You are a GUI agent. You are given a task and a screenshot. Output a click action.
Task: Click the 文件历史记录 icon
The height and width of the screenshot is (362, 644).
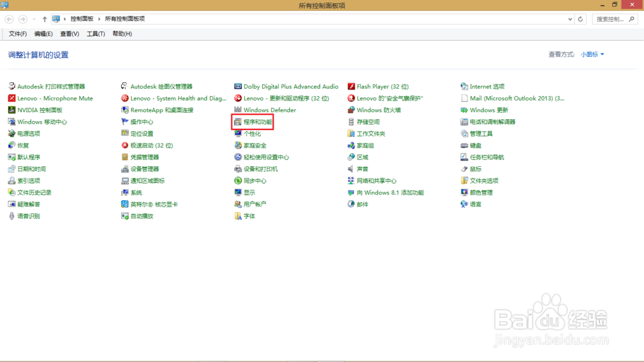(12, 193)
